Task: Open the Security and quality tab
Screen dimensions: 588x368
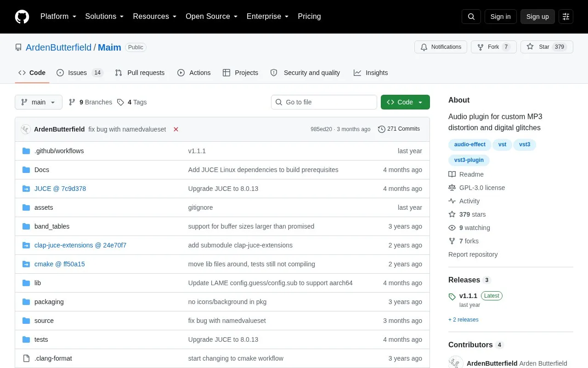Action: [305, 73]
